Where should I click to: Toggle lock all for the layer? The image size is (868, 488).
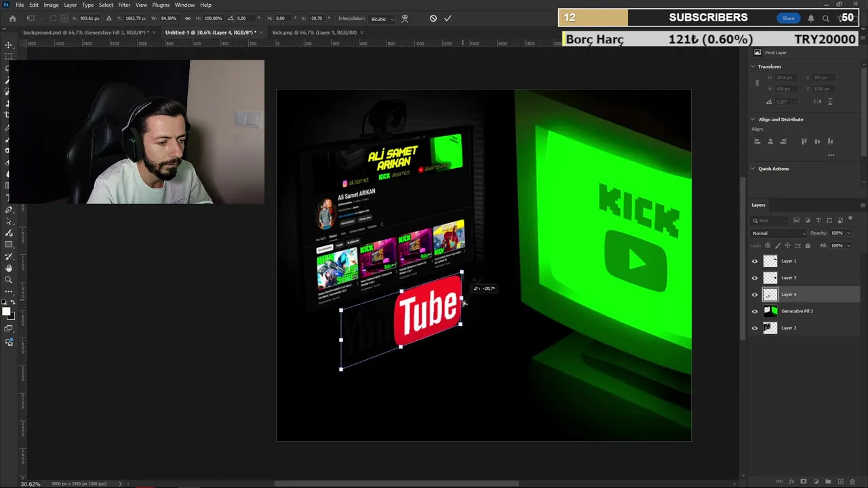[807, 245]
